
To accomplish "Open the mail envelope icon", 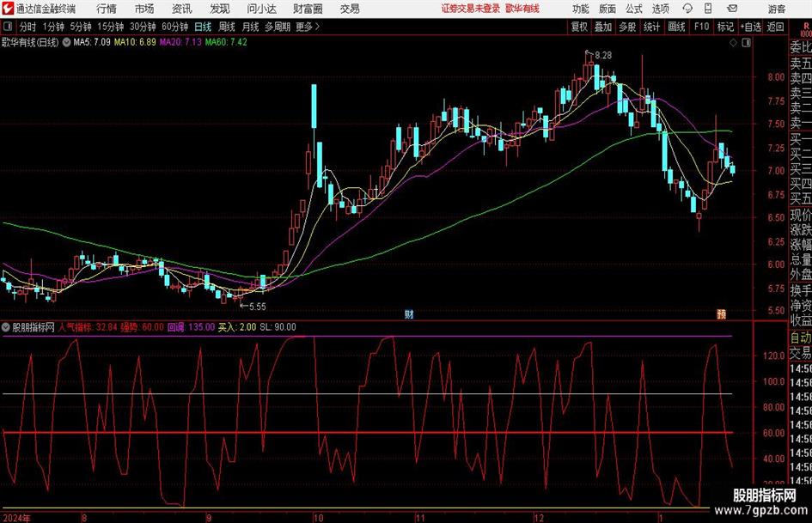I will point(732,9).
